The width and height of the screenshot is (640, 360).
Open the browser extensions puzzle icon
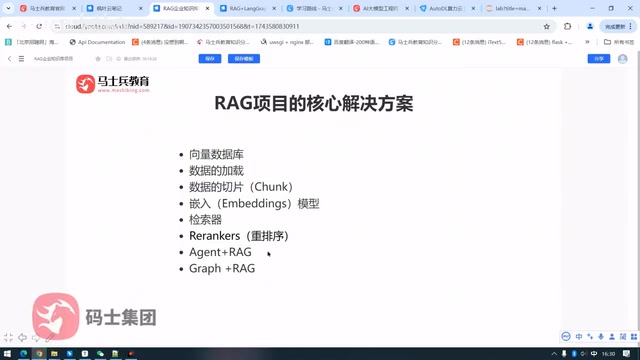click(567, 27)
